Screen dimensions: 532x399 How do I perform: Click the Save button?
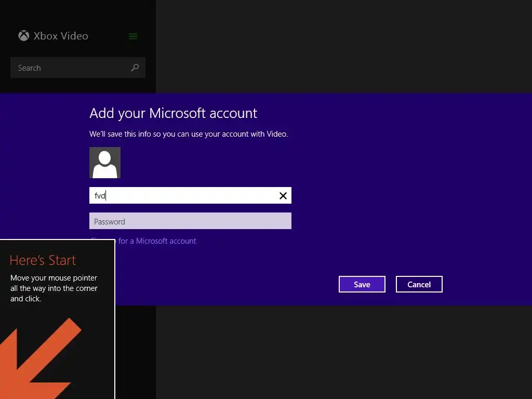click(362, 284)
